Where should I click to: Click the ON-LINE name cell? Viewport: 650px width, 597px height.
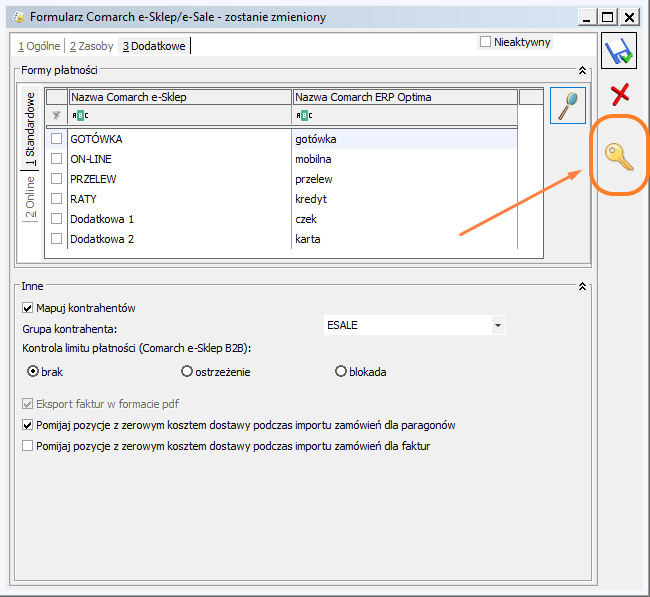tap(179, 159)
